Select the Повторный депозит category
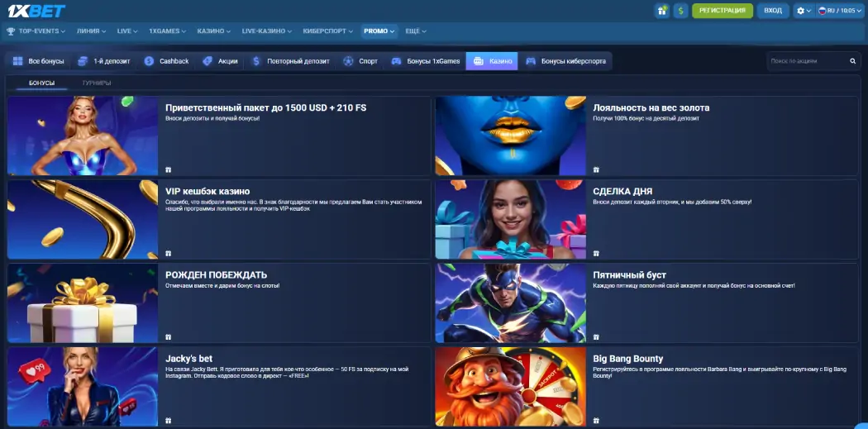The height and width of the screenshot is (429, 868). pos(291,61)
